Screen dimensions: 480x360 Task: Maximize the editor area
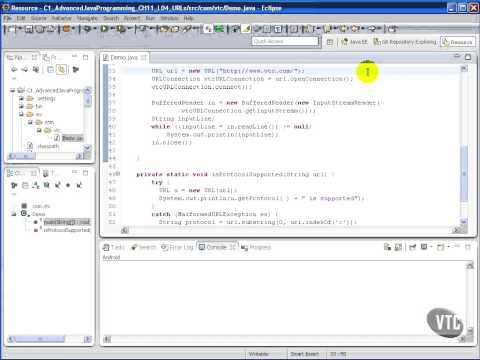[x=468, y=57]
